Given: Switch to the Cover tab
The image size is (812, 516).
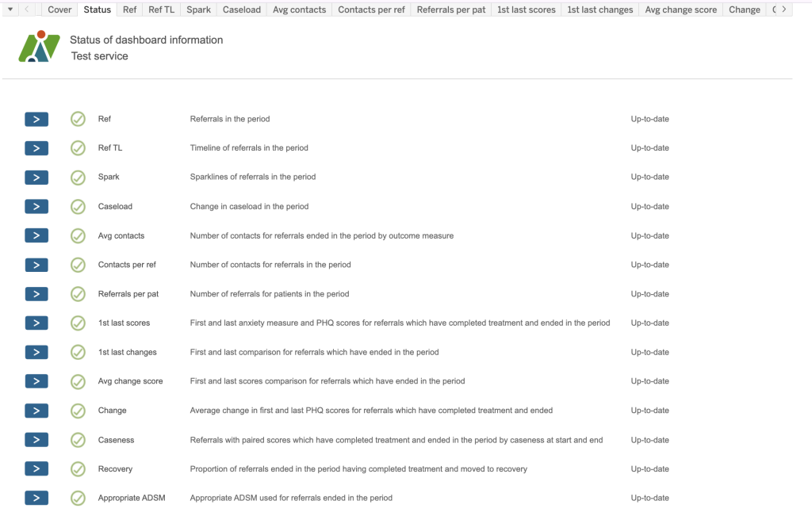Looking at the screenshot, I should [x=59, y=10].
